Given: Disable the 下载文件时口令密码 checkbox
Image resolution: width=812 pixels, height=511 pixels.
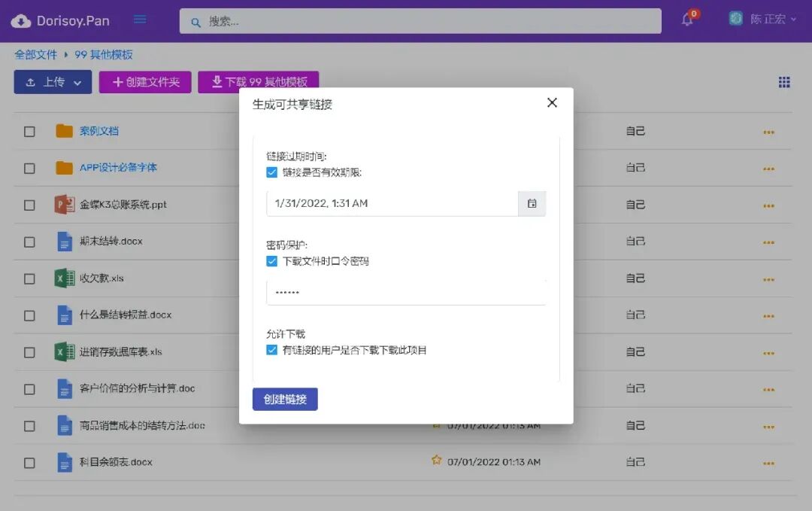Looking at the screenshot, I should point(271,261).
